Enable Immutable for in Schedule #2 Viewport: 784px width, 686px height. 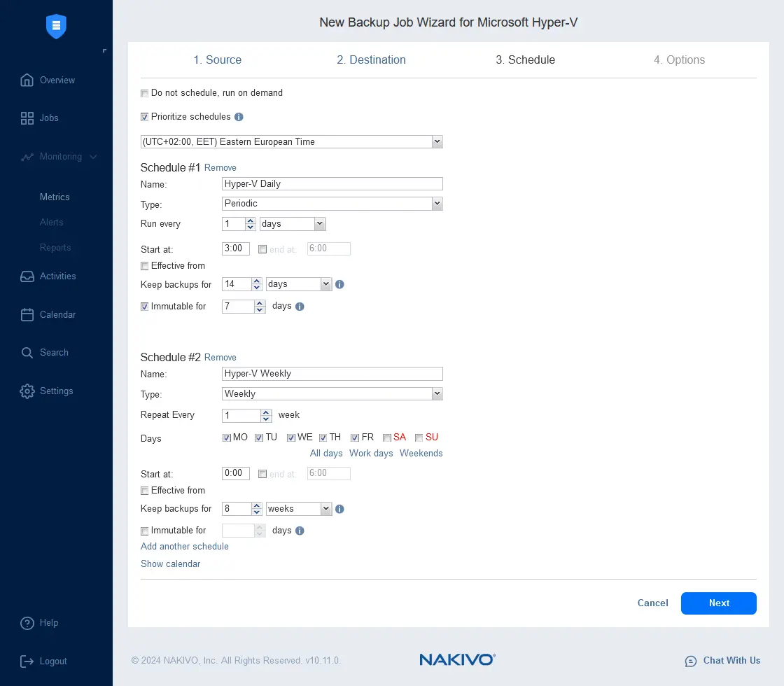[144, 531]
